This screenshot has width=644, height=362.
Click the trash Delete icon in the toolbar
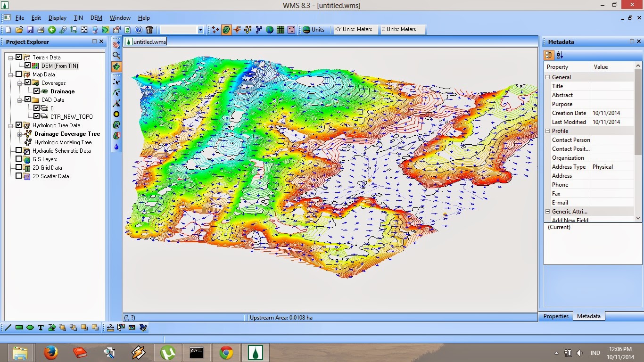click(149, 29)
